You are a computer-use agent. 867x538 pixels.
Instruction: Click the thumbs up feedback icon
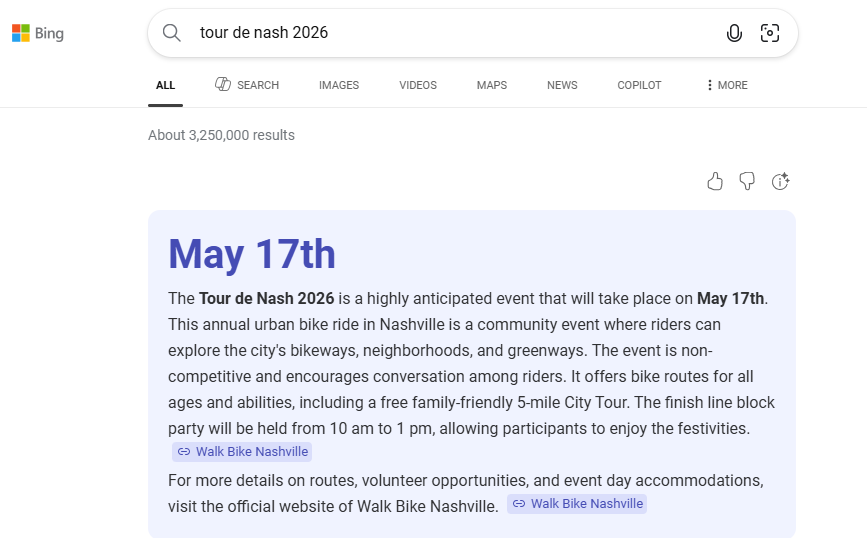pyautogui.click(x=715, y=181)
